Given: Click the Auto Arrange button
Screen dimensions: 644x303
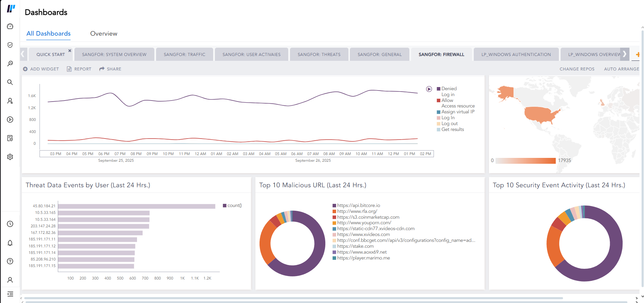Looking at the screenshot, I should [621, 69].
